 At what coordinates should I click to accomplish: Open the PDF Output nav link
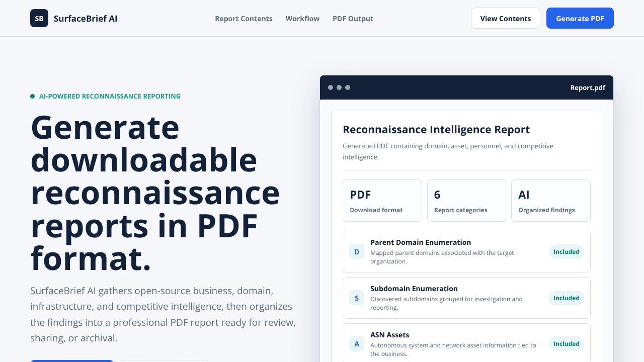pyautogui.click(x=353, y=19)
